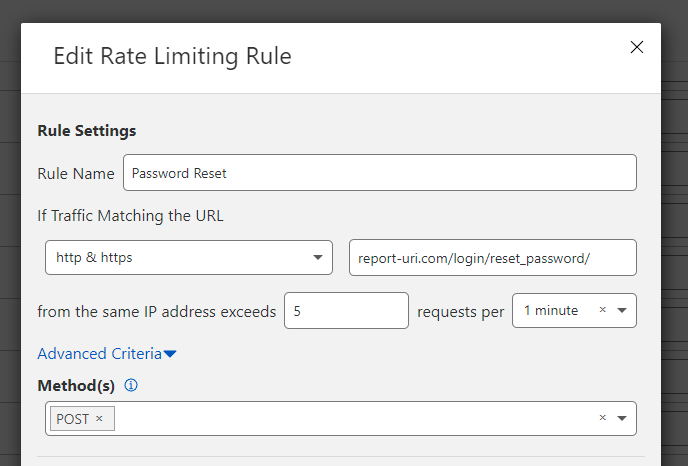Expand the 1 minute period dropdown arrow
688x466 pixels.
[x=622, y=310]
